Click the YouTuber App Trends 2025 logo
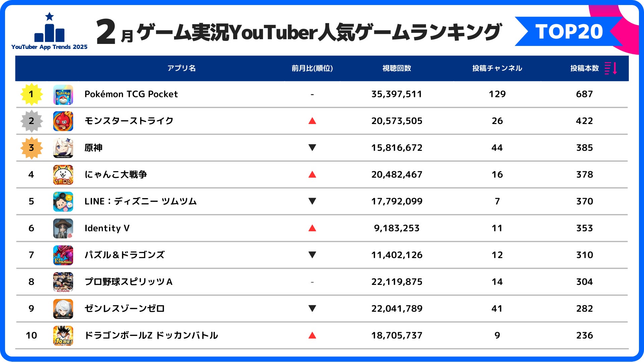644x362 pixels. pos(49,32)
